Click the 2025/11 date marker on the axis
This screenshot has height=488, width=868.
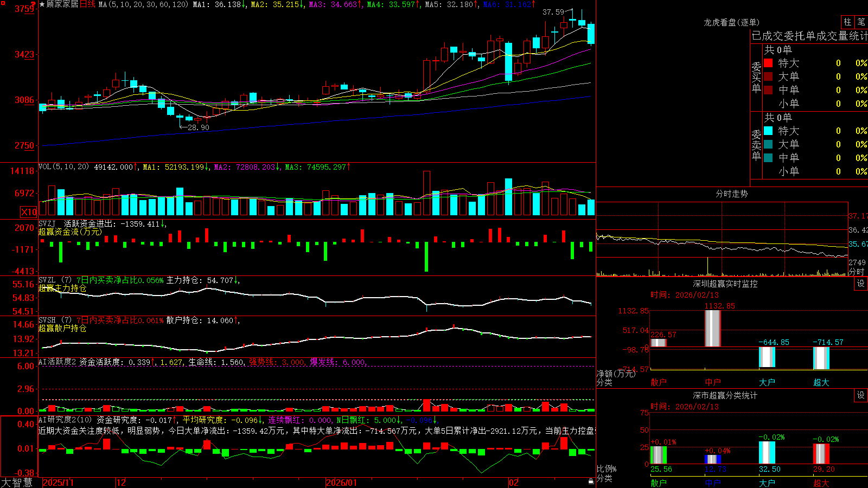click(x=58, y=483)
